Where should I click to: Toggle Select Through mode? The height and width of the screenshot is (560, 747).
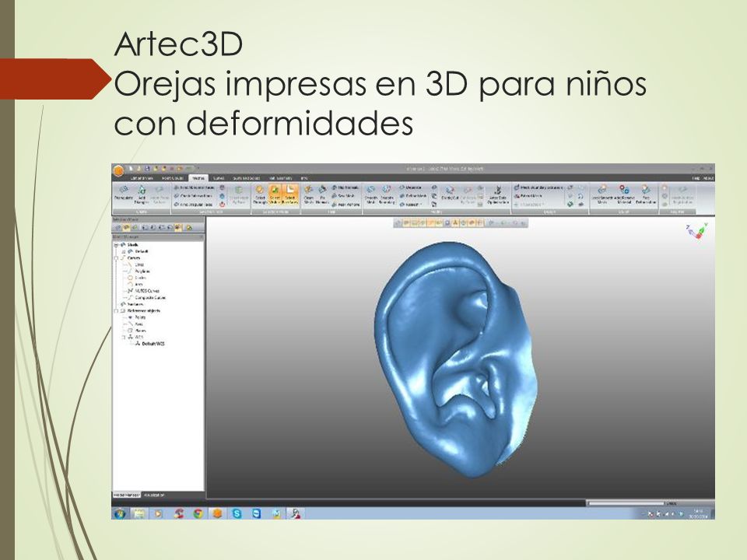(x=260, y=194)
